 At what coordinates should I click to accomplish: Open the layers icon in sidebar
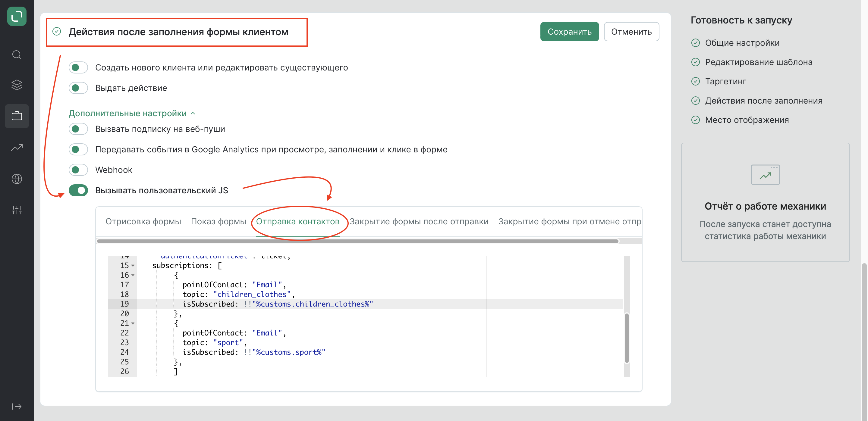click(17, 85)
